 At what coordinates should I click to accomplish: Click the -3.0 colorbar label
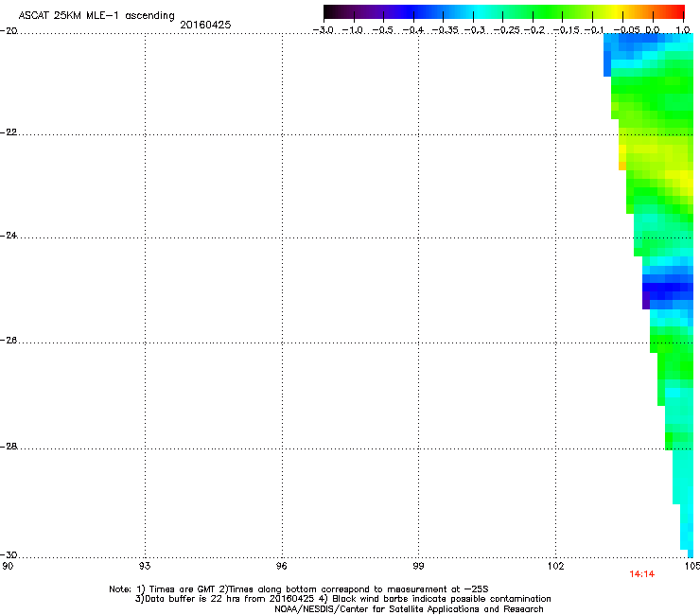pyautogui.click(x=324, y=30)
